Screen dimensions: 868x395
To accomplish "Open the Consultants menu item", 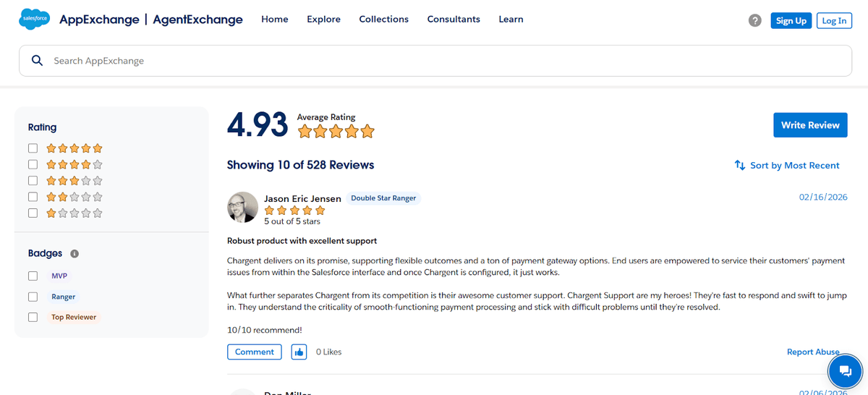I will pos(454,20).
